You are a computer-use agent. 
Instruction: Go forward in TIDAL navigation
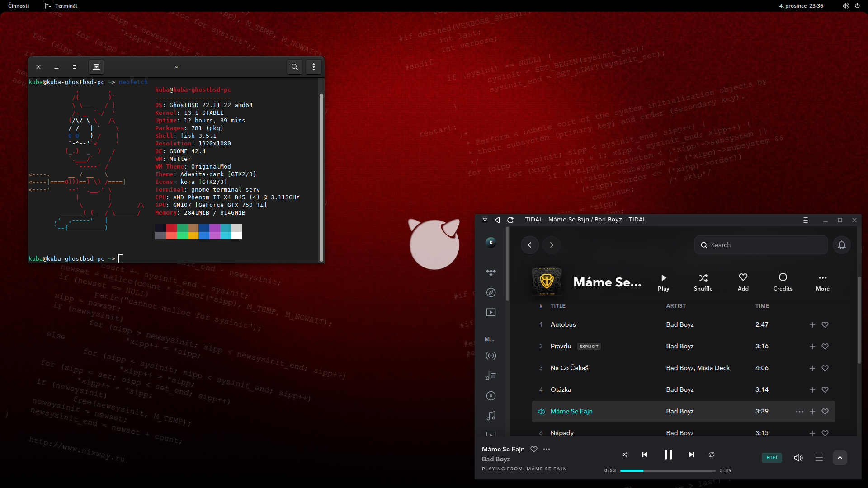(552, 245)
